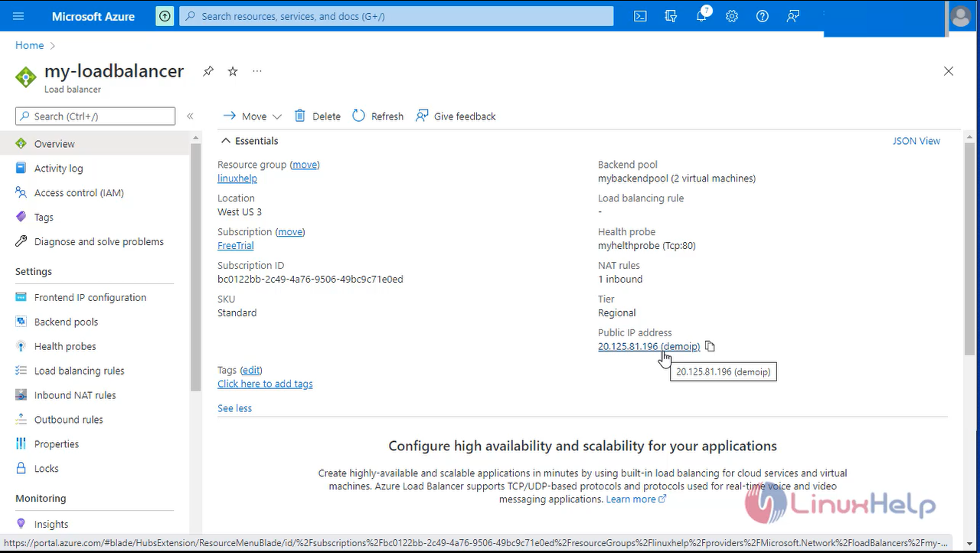
Task: Collapse the Essentials section
Action: point(250,141)
